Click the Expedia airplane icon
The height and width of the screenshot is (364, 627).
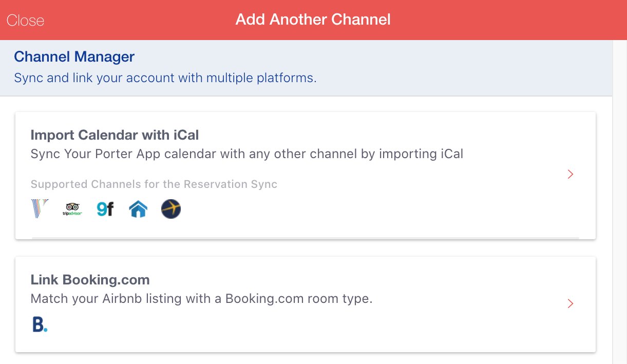point(171,209)
